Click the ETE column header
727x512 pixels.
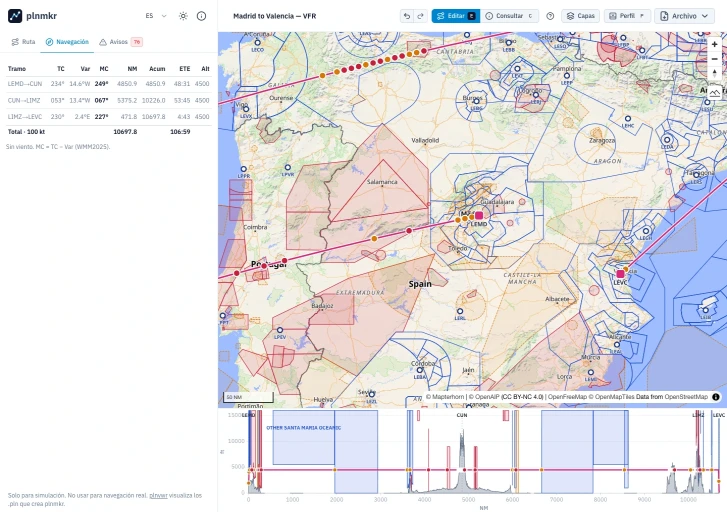coord(185,69)
